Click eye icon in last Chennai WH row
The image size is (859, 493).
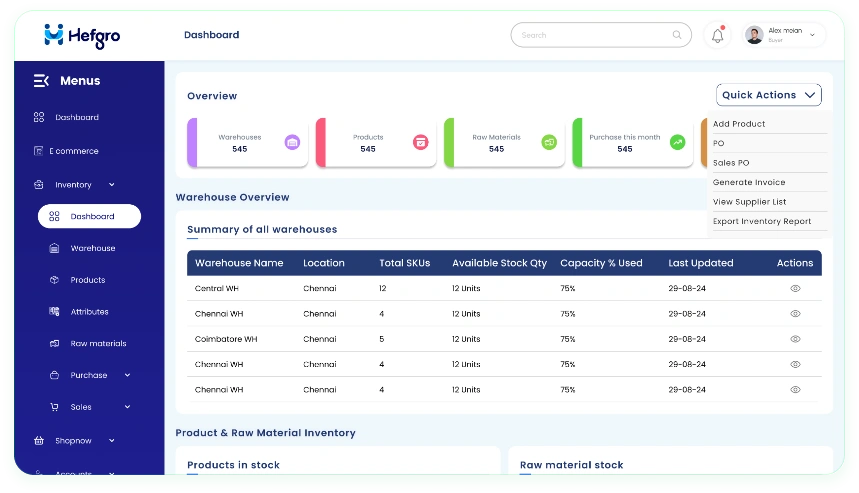click(x=795, y=390)
